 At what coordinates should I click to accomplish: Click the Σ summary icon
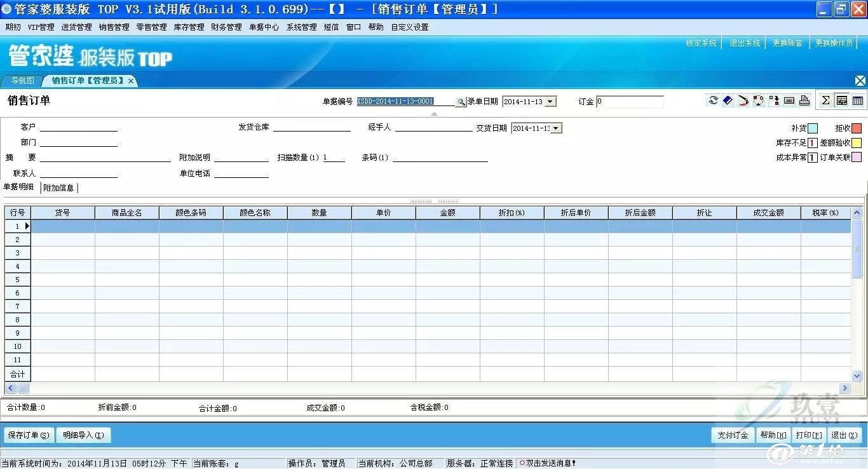[x=826, y=100]
